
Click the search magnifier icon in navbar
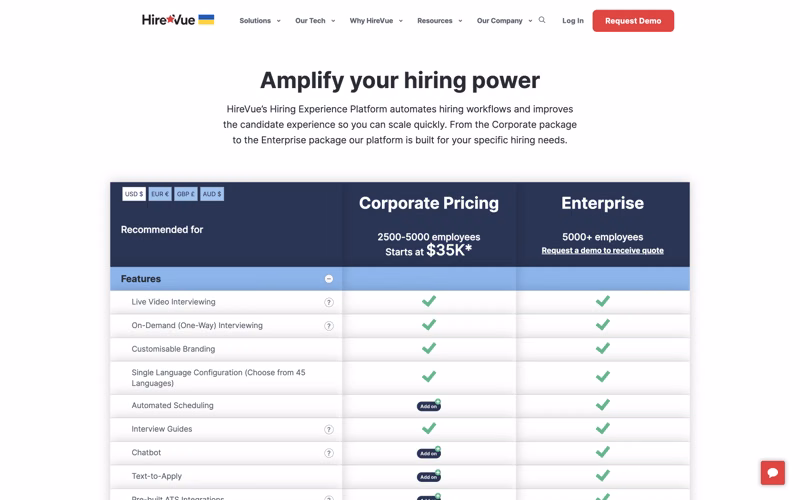pos(542,20)
